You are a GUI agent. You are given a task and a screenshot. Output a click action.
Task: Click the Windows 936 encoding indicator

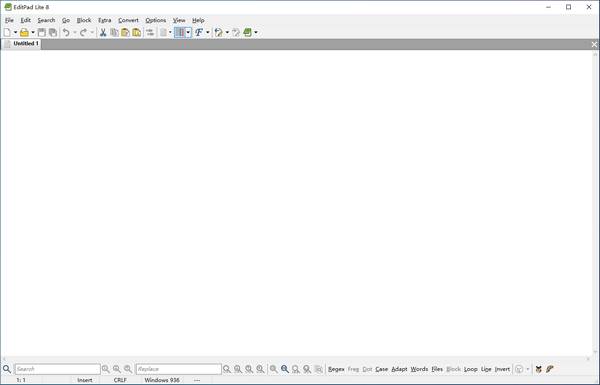tap(162, 380)
